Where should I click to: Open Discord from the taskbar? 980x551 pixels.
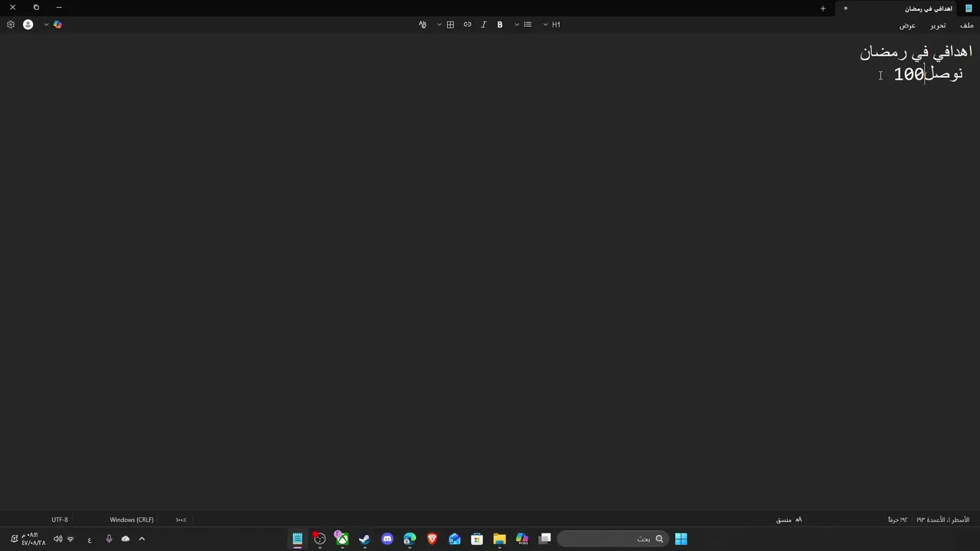tap(387, 539)
